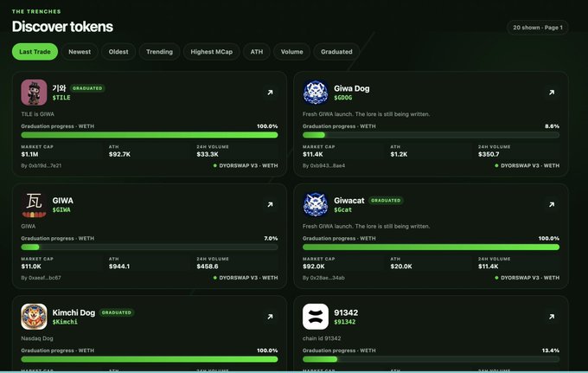Click the $458.6 24H volume value
The height and width of the screenshot is (373, 588).
pos(208,267)
